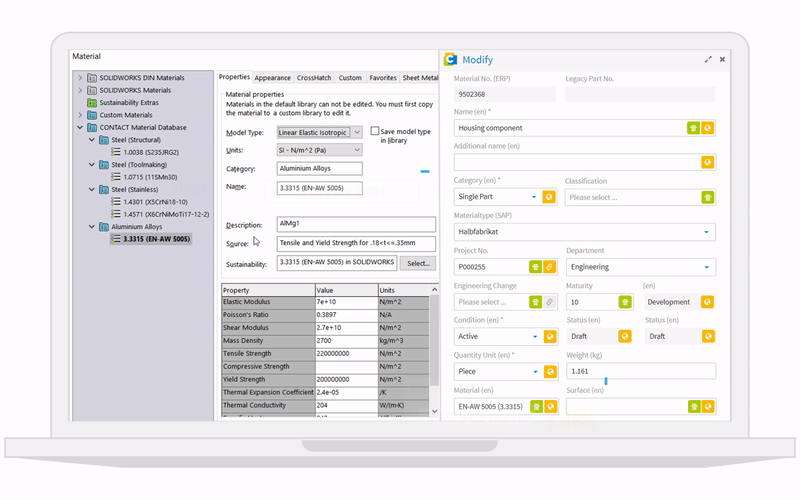This screenshot has height=500, width=800.
Task: Click orange globe icon beside Active condition
Action: click(550, 336)
